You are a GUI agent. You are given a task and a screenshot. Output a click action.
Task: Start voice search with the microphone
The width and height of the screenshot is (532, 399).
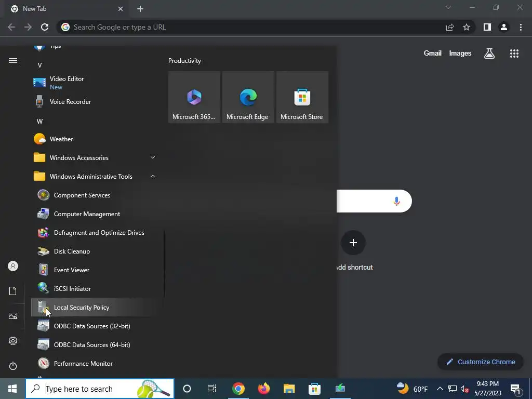396,201
